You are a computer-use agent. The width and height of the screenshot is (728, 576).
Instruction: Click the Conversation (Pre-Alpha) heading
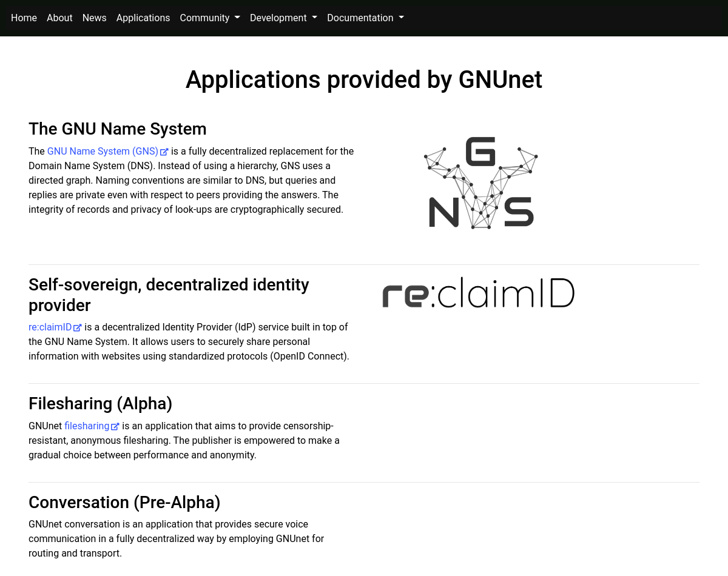click(x=124, y=503)
